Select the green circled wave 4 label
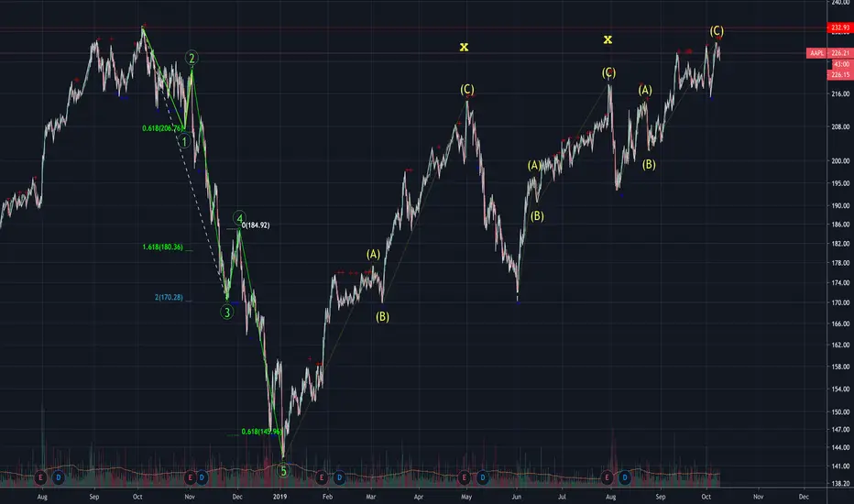 click(239, 218)
